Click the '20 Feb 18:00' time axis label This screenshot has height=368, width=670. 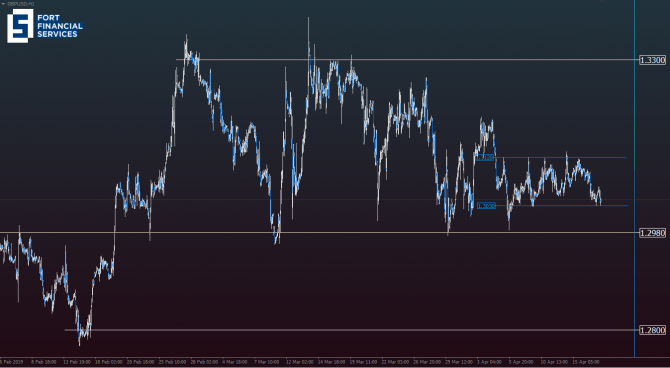[141, 362]
